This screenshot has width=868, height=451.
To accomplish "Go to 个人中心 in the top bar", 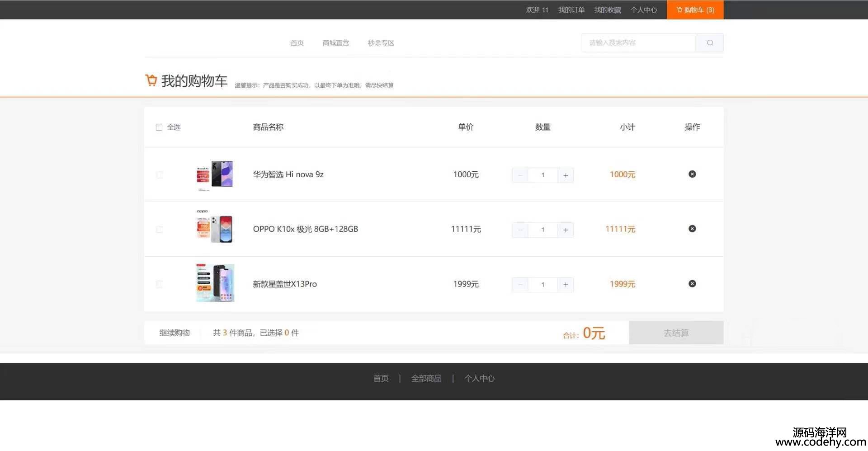I will 644,10.
